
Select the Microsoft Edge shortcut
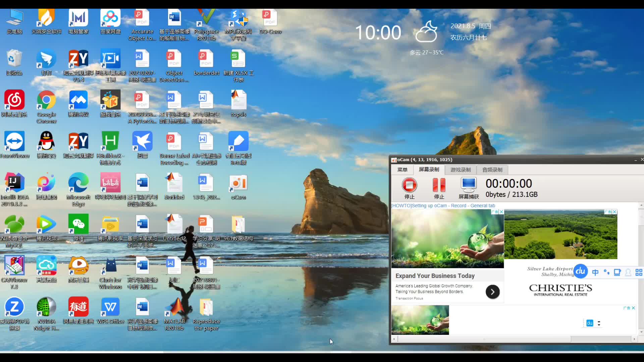click(x=78, y=190)
